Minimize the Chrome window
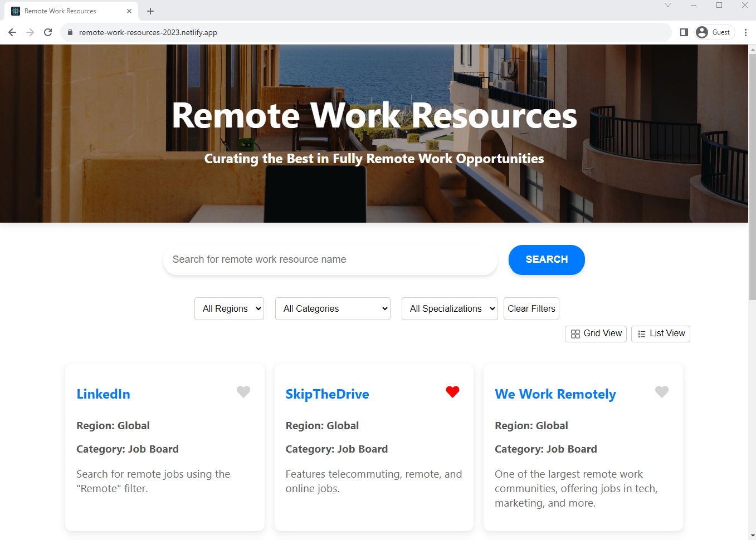Screen dimensions: 756x540 tap(694, 5)
